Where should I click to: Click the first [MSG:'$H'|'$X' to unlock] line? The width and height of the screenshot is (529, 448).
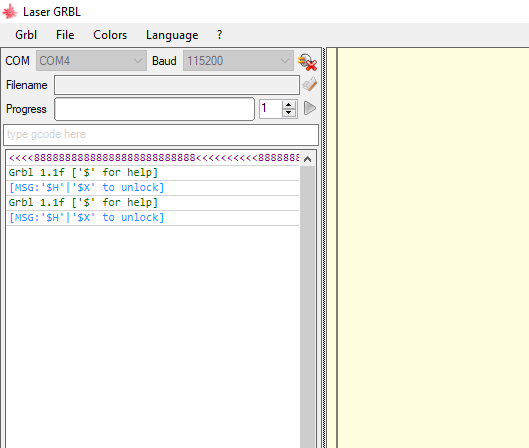[152, 188]
